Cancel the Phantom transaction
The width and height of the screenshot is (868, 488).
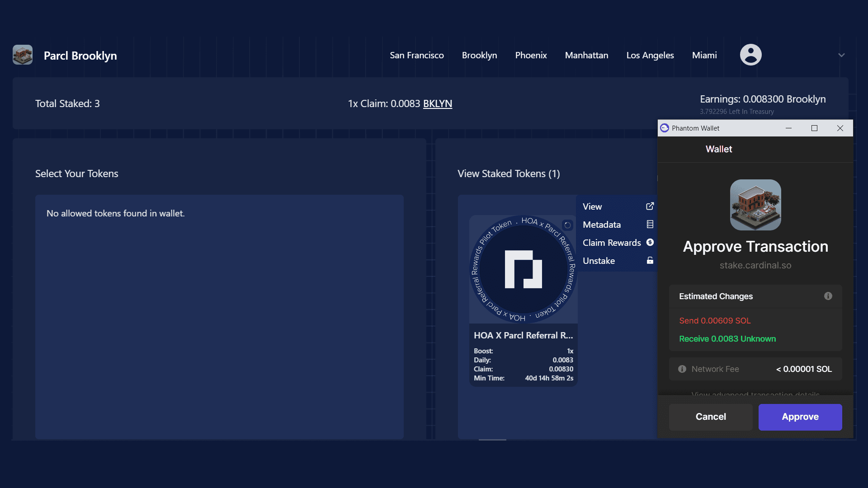(x=710, y=417)
